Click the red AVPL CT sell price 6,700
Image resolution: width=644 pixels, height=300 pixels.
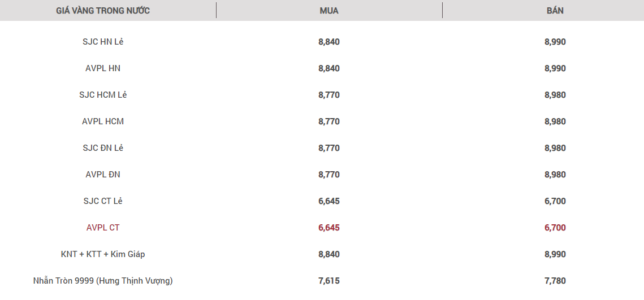[x=555, y=228]
